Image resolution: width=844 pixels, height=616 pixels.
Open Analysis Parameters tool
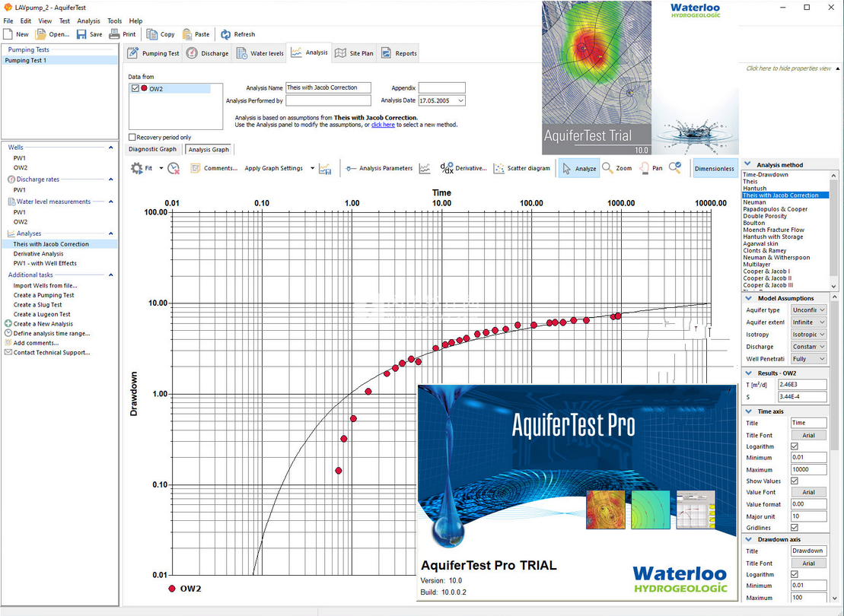[x=379, y=168]
